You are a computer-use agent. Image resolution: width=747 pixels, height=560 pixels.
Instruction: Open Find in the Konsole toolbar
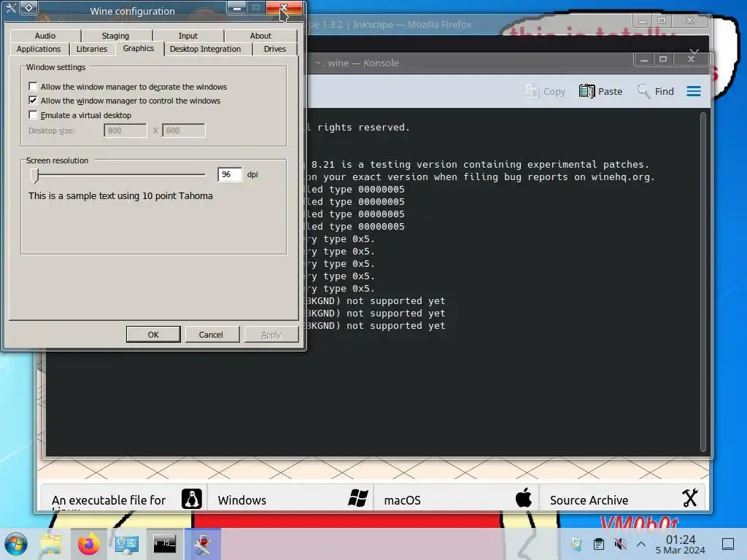(x=656, y=91)
